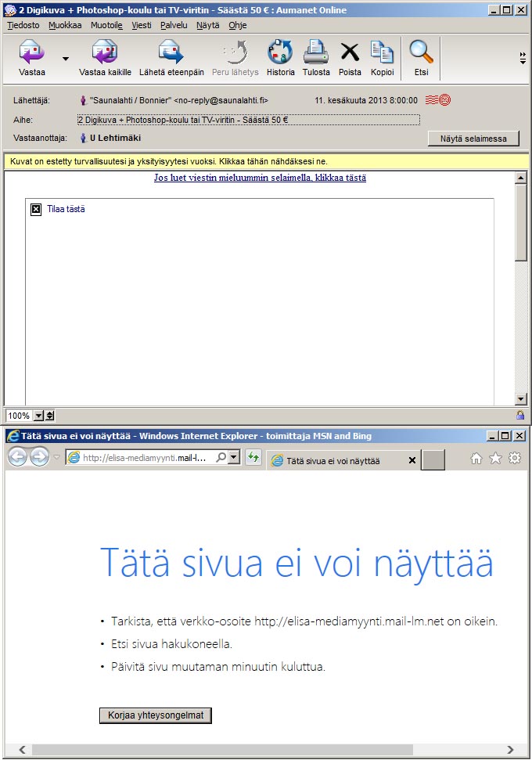Open the Muotoile menu
This screenshot has width=532, height=760.
(106, 25)
